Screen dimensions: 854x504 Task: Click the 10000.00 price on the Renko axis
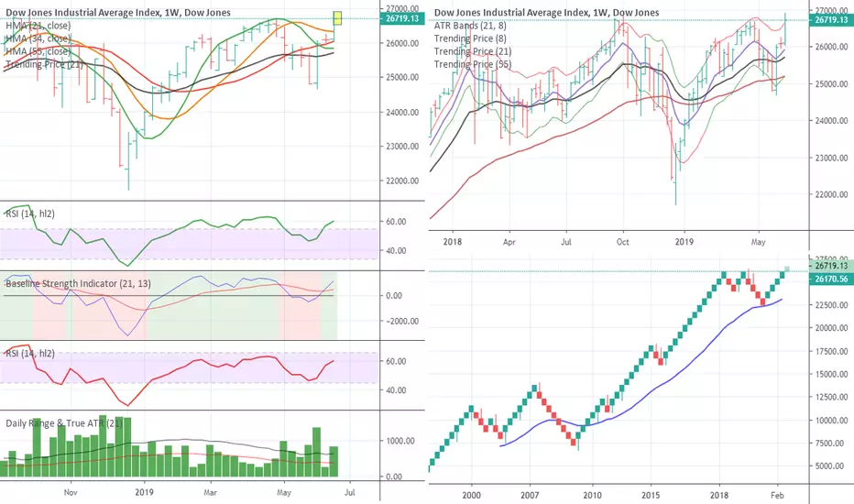click(x=832, y=420)
